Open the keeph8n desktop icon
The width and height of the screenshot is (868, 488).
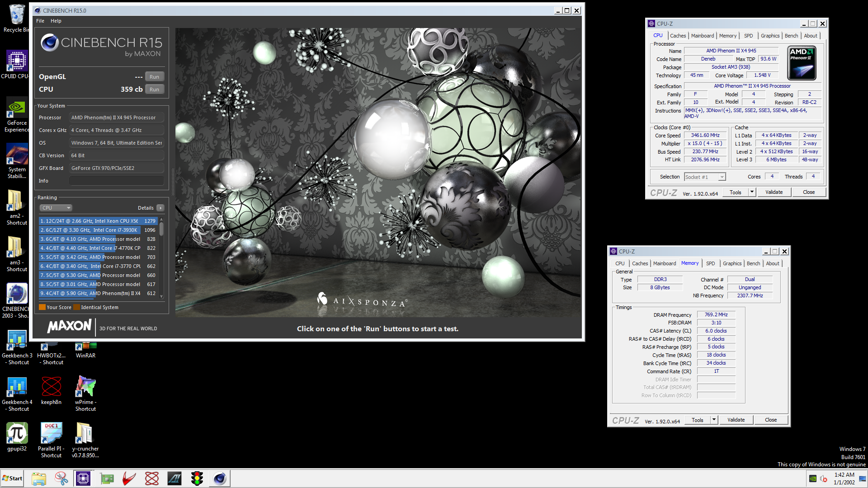point(51,390)
